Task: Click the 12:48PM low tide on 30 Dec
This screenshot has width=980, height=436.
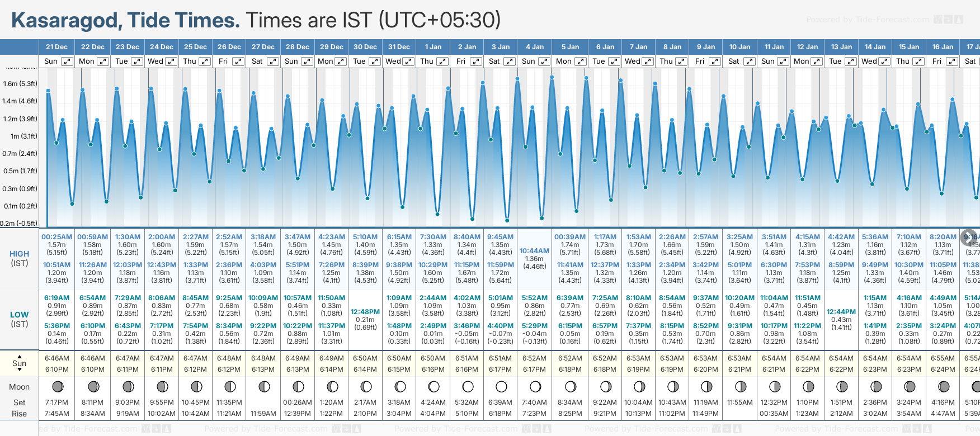Action: click(x=365, y=311)
